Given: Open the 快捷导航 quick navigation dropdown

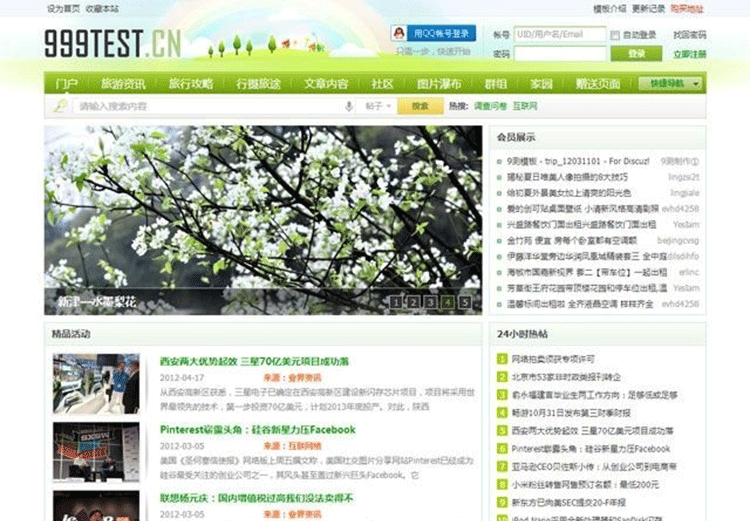Looking at the screenshot, I should [x=670, y=84].
